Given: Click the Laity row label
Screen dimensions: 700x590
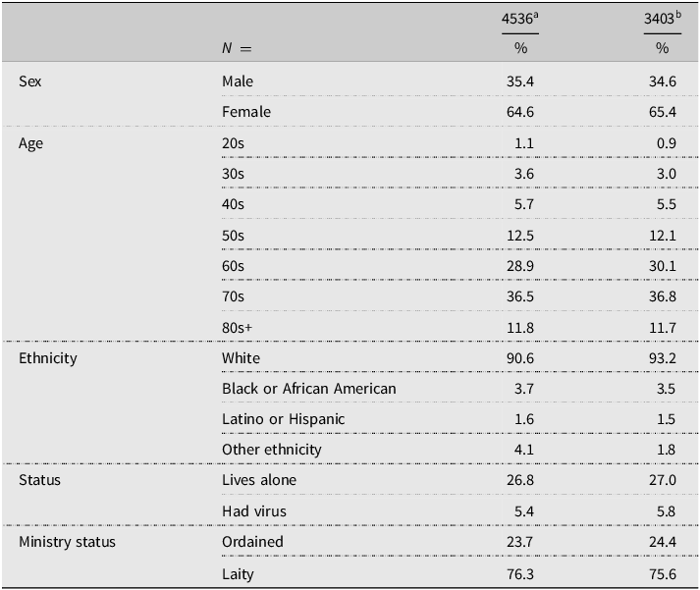Looking at the screenshot, I should pos(238,574).
